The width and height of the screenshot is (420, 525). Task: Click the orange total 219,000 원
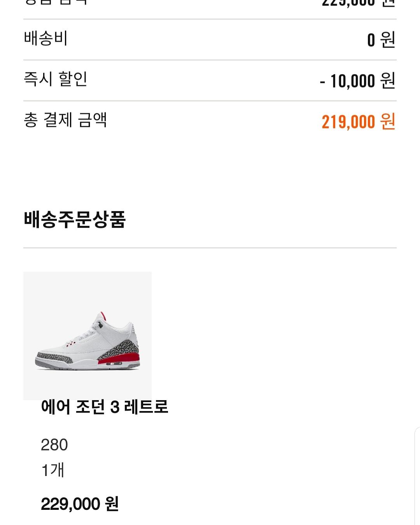pyautogui.click(x=358, y=122)
